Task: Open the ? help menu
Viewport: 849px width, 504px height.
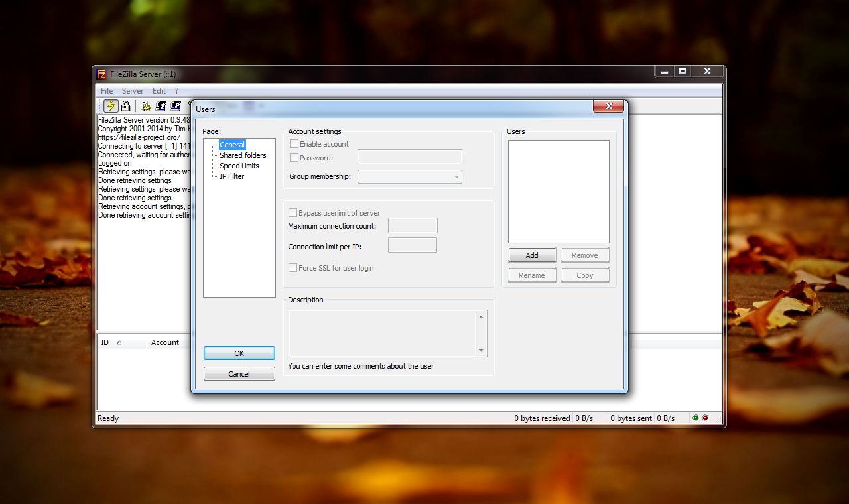Action: [176, 91]
